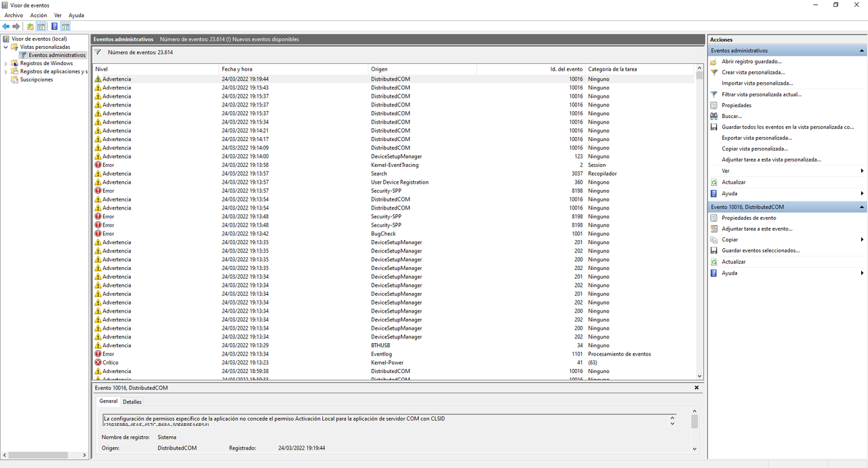
Task: Click the event list vertical scrollbar
Action: pos(699,222)
